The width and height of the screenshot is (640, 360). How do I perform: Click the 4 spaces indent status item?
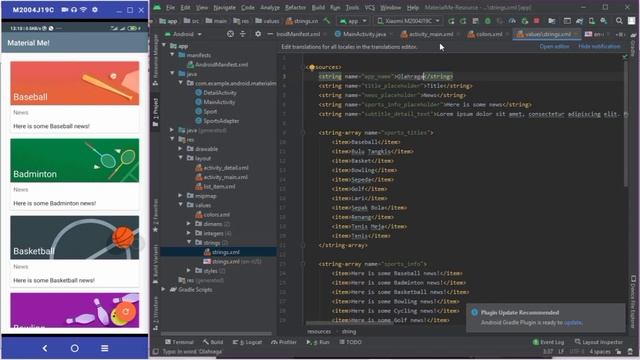[600, 351]
